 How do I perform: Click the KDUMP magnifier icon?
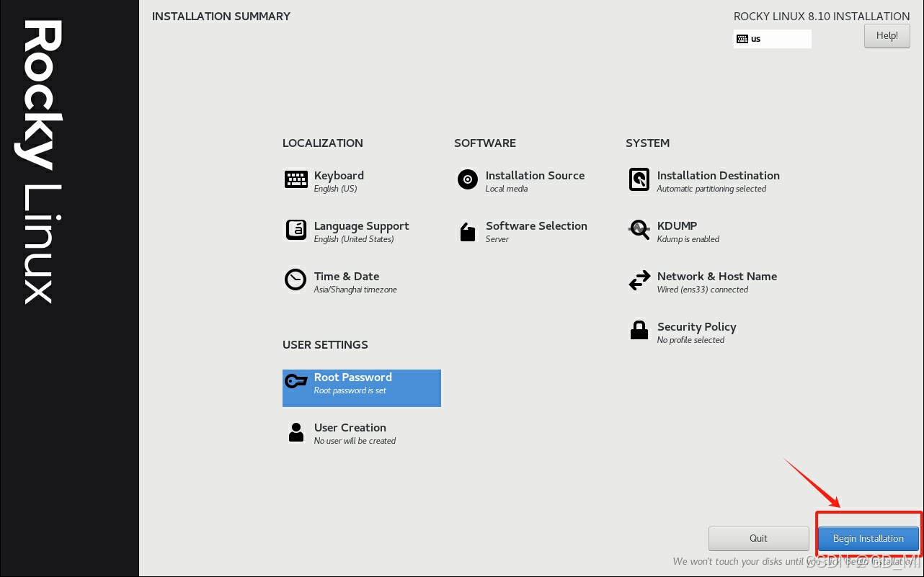(x=639, y=231)
